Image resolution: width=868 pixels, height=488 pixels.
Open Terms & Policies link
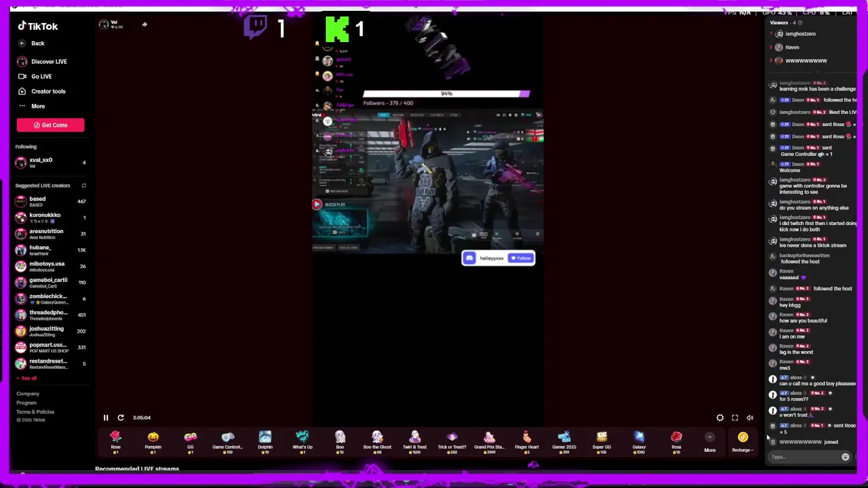point(35,412)
